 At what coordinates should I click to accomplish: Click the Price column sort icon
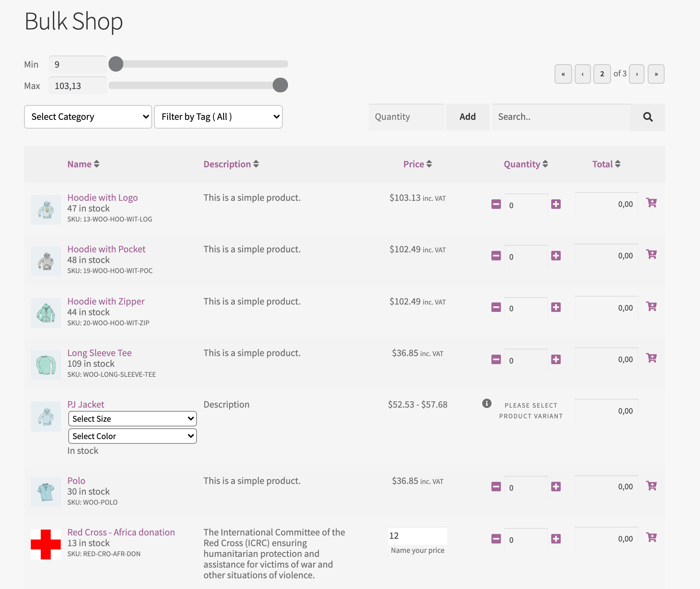[430, 164]
